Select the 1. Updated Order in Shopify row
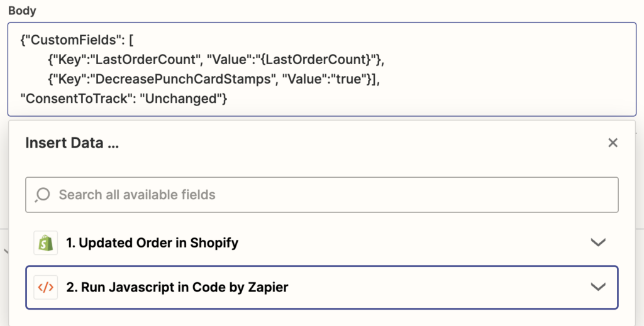Screen dimensions: 644x326 [x=321, y=242]
